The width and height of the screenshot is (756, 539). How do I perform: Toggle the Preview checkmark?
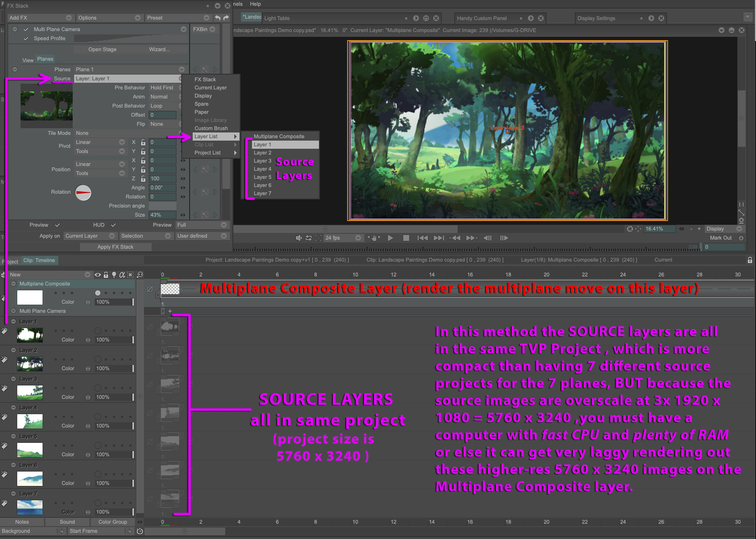(57, 225)
